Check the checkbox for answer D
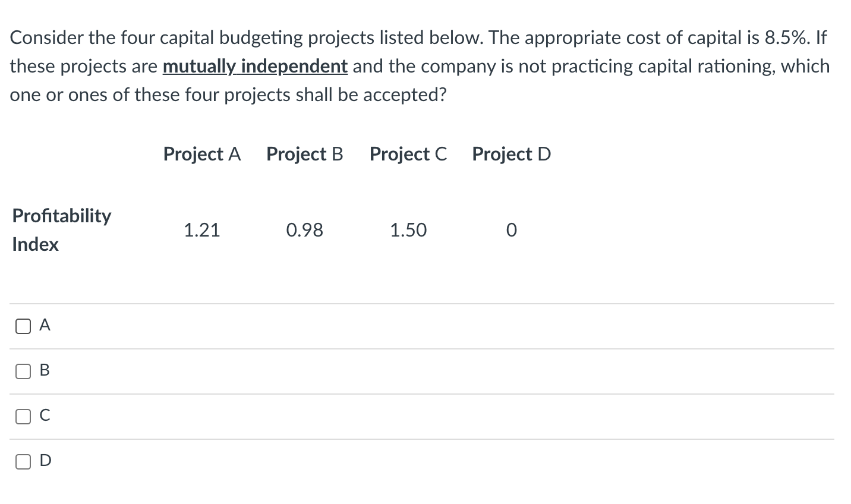 (23, 461)
